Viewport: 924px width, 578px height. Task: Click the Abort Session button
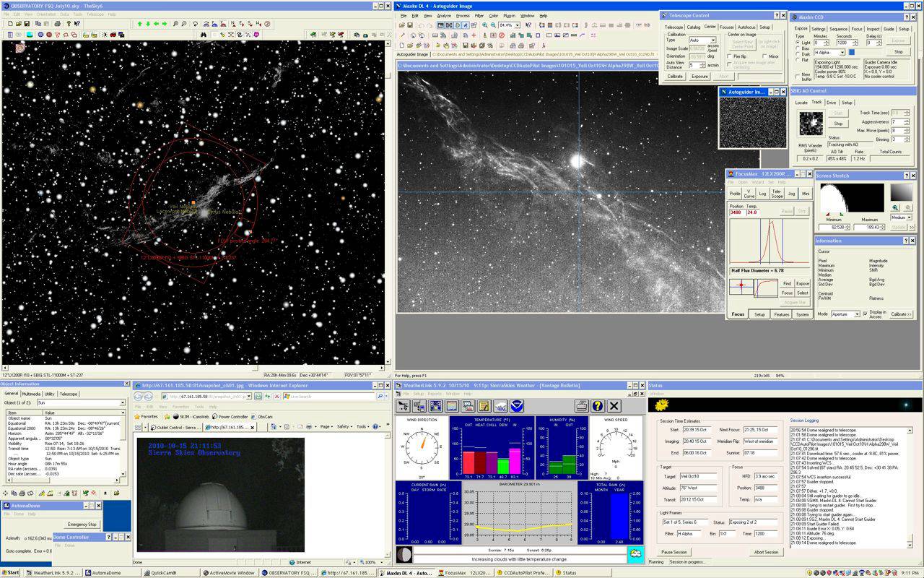766,552
